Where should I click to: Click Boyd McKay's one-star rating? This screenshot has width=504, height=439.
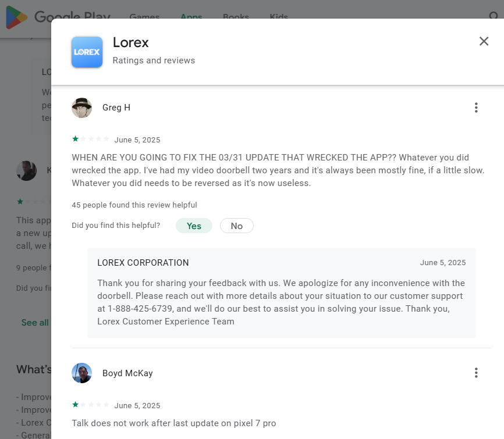click(x=90, y=404)
